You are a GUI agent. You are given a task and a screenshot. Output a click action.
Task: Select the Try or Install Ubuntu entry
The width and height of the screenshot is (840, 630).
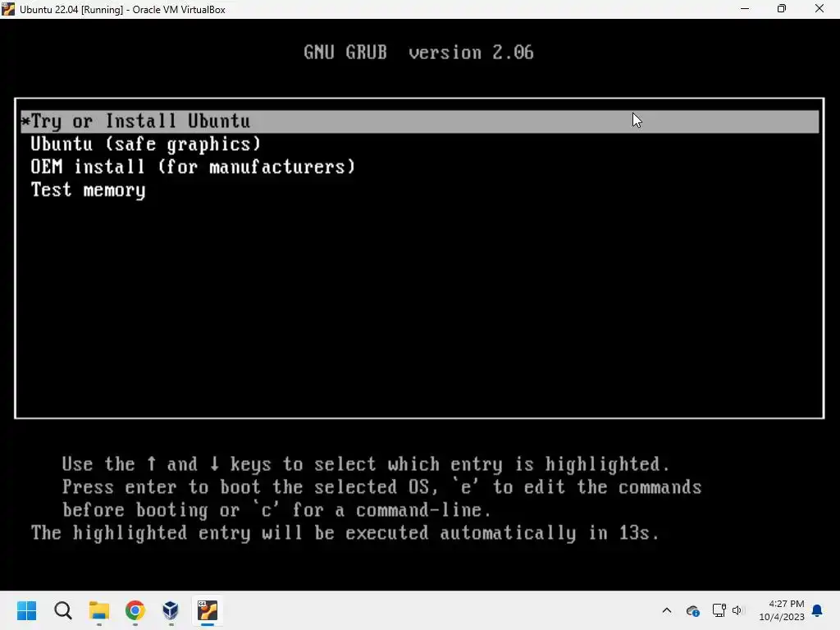[x=419, y=121]
